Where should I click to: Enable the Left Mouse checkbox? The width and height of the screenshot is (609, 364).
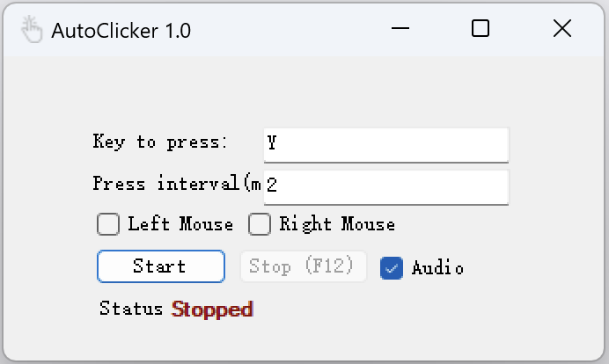108,224
